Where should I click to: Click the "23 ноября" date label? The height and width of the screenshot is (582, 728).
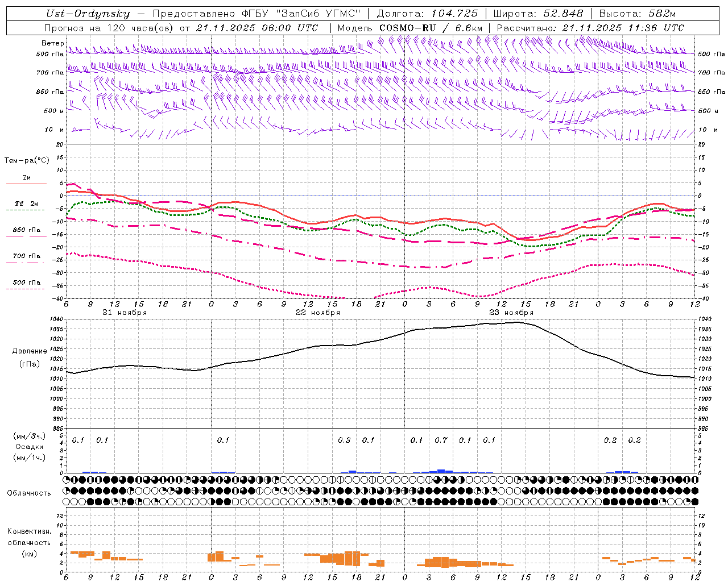point(511,313)
